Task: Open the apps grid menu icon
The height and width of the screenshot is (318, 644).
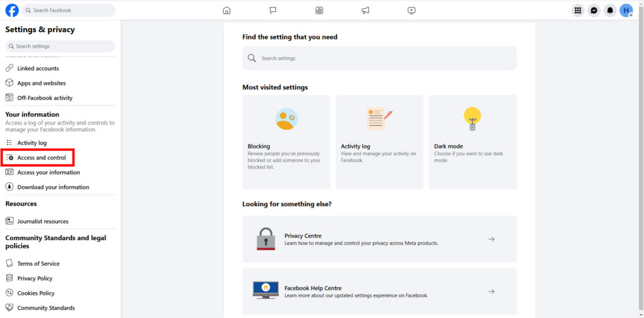Action: tap(578, 11)
